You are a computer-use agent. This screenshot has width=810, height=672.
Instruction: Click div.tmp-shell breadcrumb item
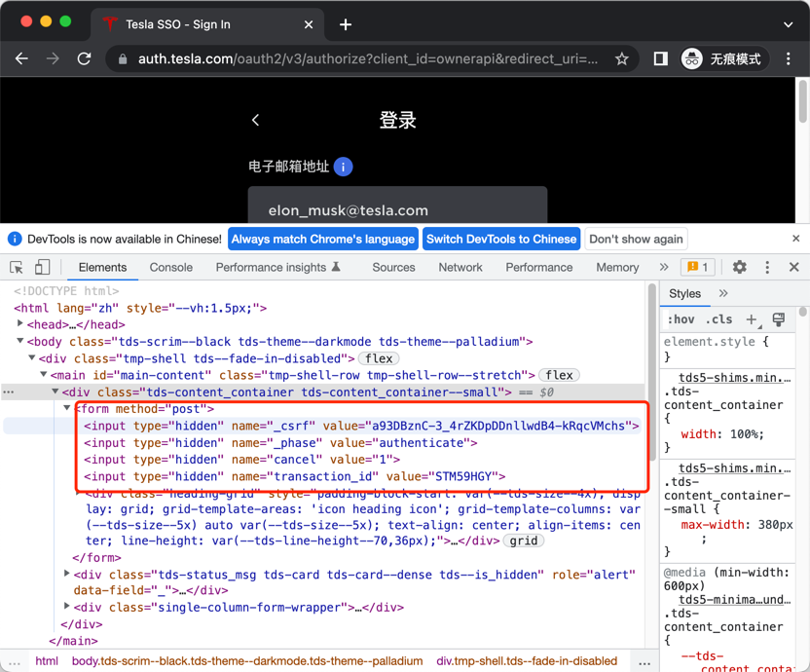(527, 661)
